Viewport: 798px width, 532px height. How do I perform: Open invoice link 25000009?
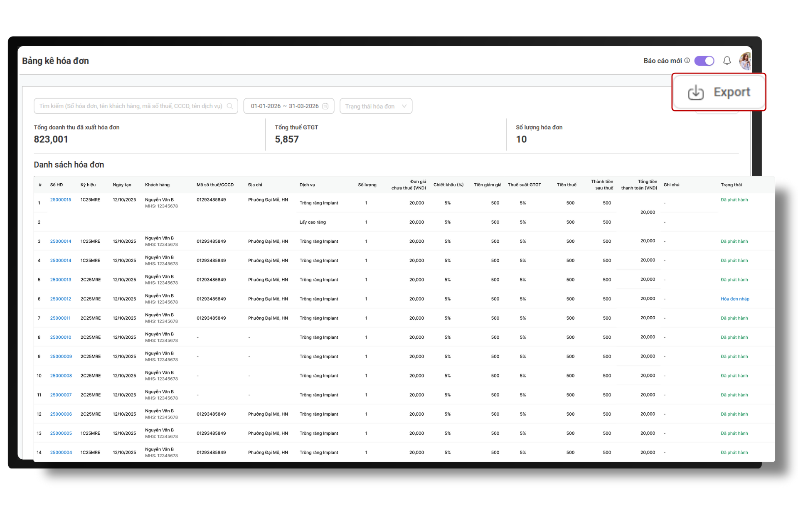pos(61,357)
